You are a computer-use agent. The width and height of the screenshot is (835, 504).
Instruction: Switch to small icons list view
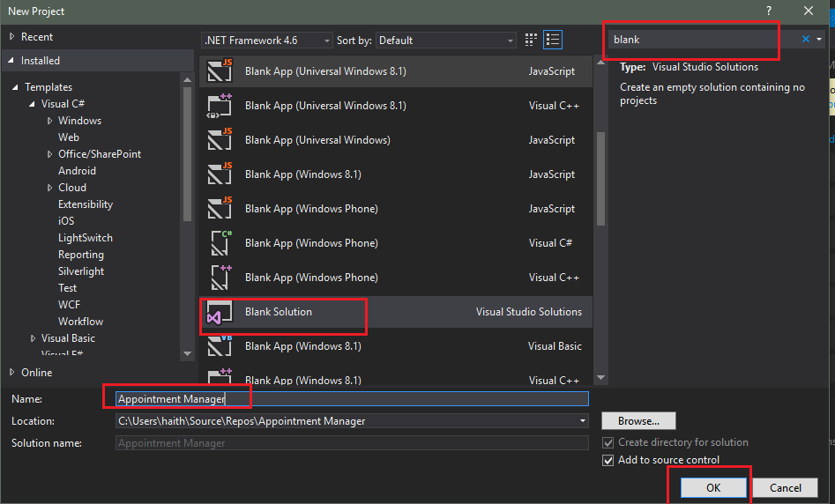pyautogui.click(x=553, y=40)
